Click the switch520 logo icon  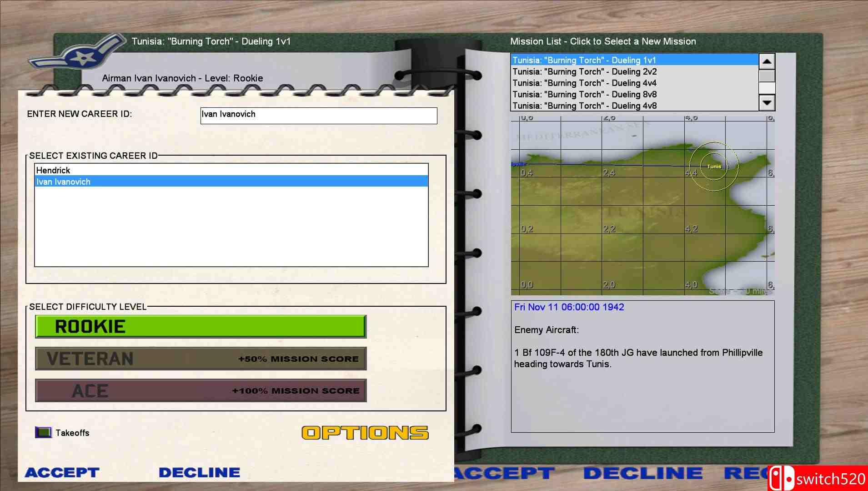pos(781,478)
